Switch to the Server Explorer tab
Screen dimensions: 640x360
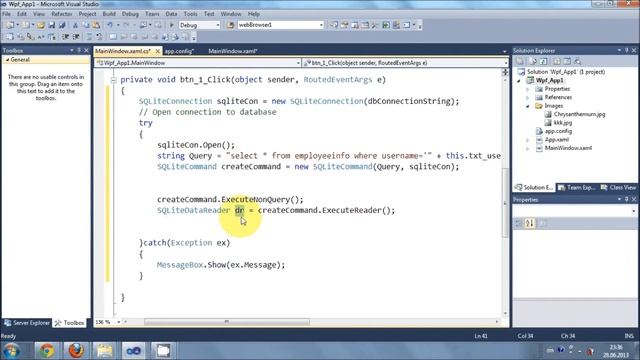[x=27, y=323]
